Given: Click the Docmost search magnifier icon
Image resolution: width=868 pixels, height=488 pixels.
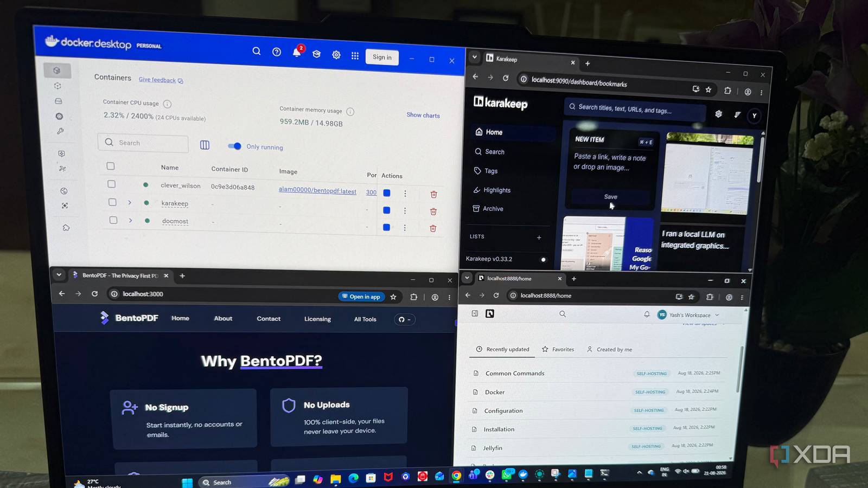Looking at the screenshot, I should point(563,314).
